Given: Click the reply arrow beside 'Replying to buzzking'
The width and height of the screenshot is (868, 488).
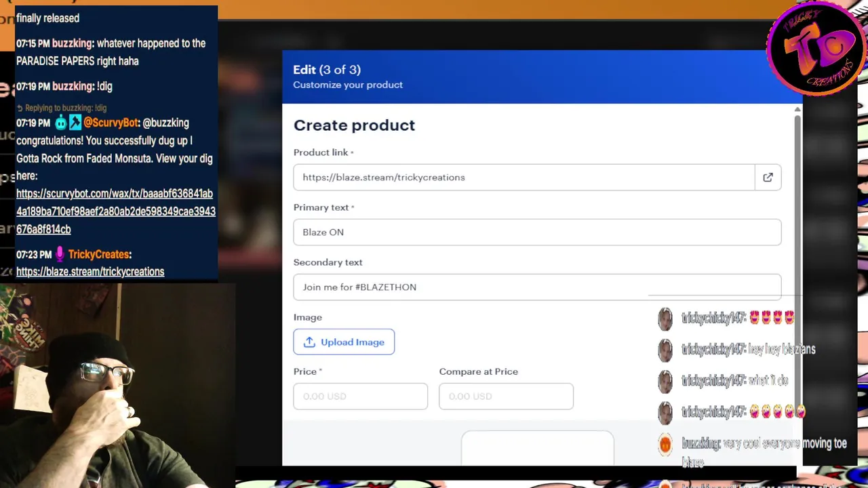Looking at the screenshot, I should click(x=20, y=108).
